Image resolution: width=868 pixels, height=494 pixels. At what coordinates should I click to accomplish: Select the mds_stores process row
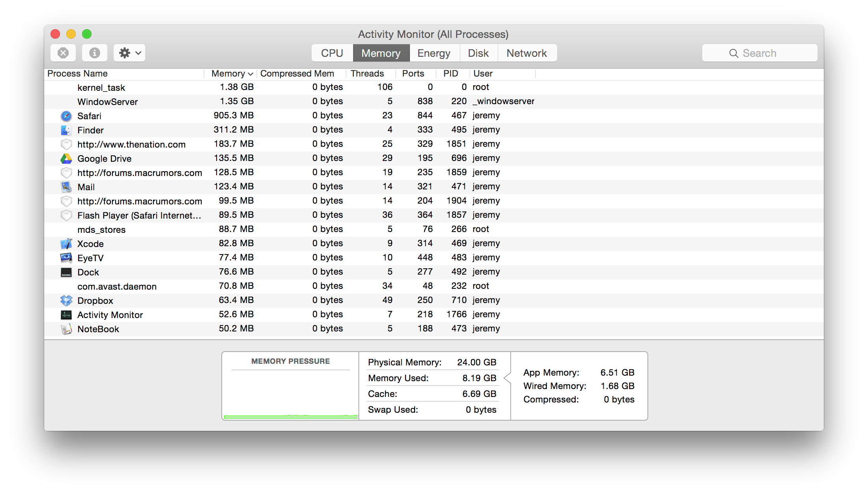(x=434, y=229)
